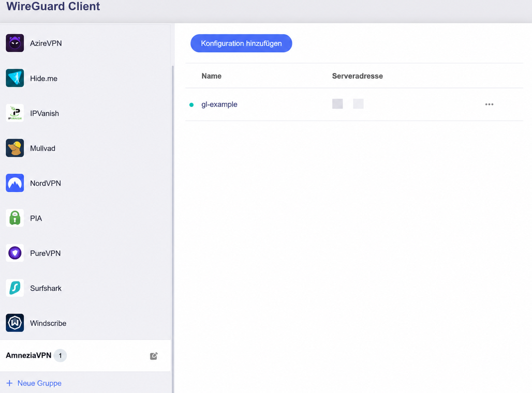
Task: Click the second blurred server address block
Action: [x=358, y=104]
